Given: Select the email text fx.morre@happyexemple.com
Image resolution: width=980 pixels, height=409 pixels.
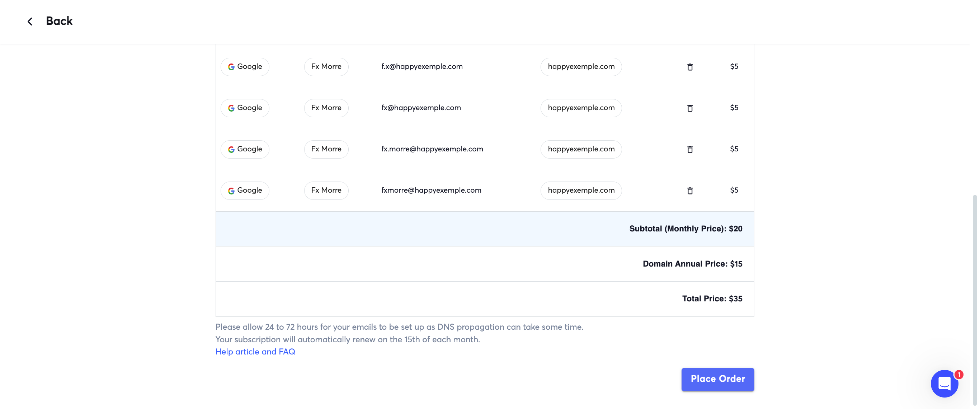Looking at the screenshot, I should pyautogui.click(x=432, y=149).
